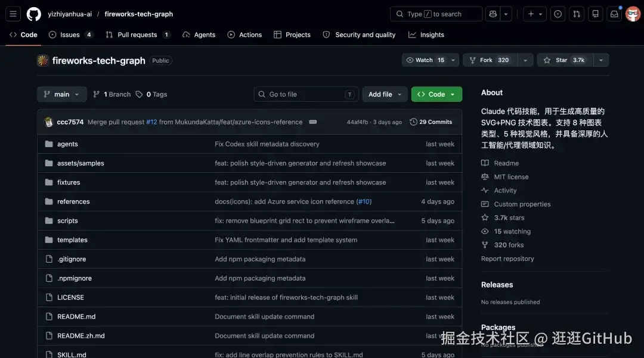Open the scripts folder

(x=67, y=220)
